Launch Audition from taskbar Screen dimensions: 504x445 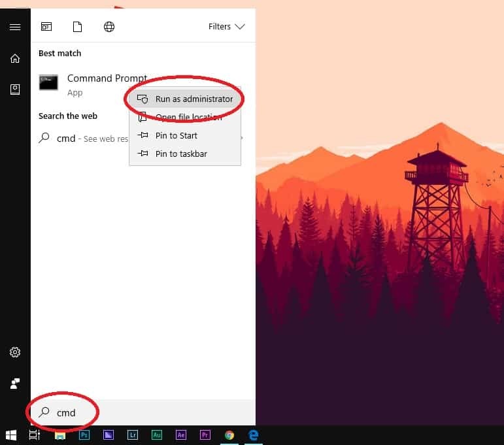tap(157, 435)
